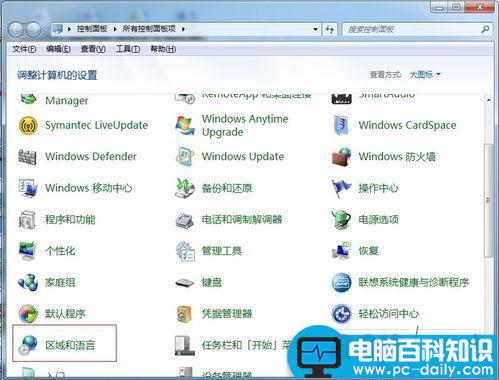Click the search magnifier icon

[485, 29]
